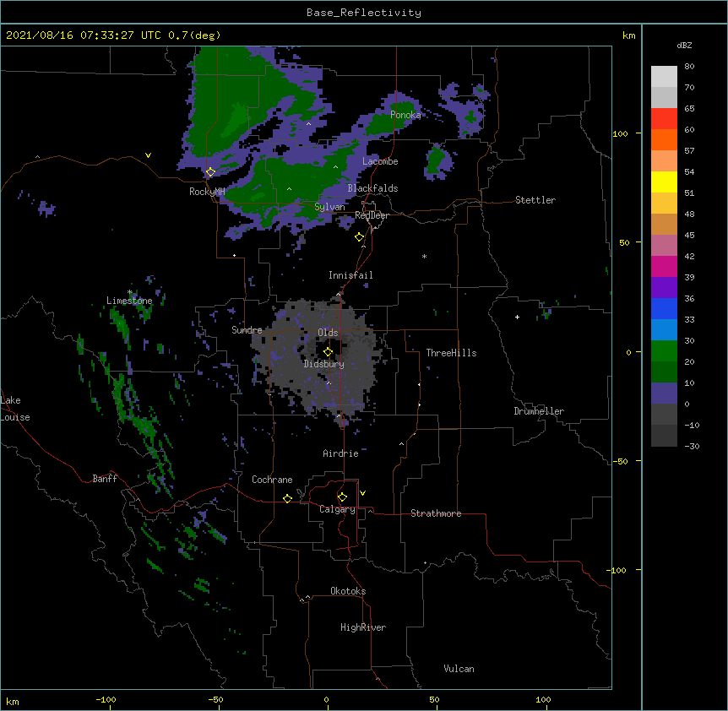Image resolution: width=728 pixels, height=711 pixels.
Task: Pick the slate purple 0-10 dBZ swatch
Action: click(664, 393)
